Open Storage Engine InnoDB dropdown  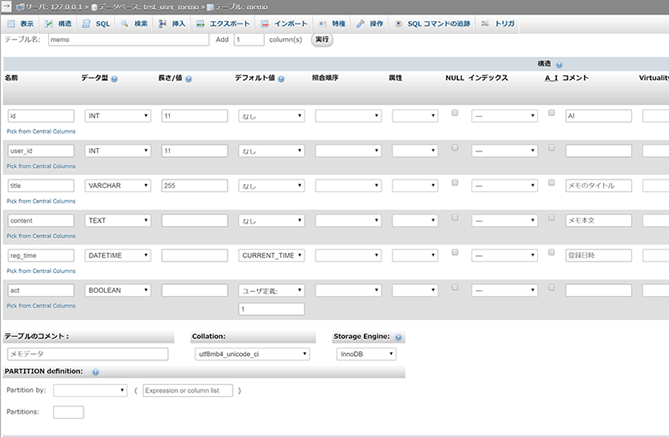tap(366, 354)
